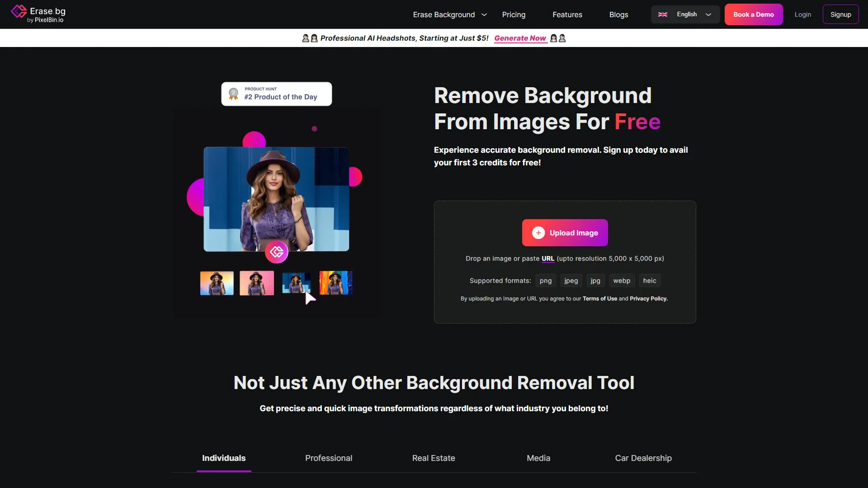The image size is (868, 488).
Task: Click the headshot emoji before the banner text
Action: (x=310, y=38)
